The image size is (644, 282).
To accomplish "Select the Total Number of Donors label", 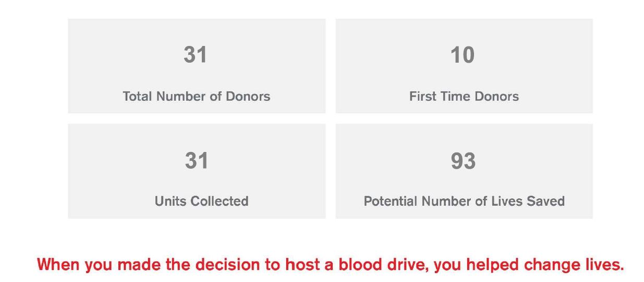I will click(197, 96).
